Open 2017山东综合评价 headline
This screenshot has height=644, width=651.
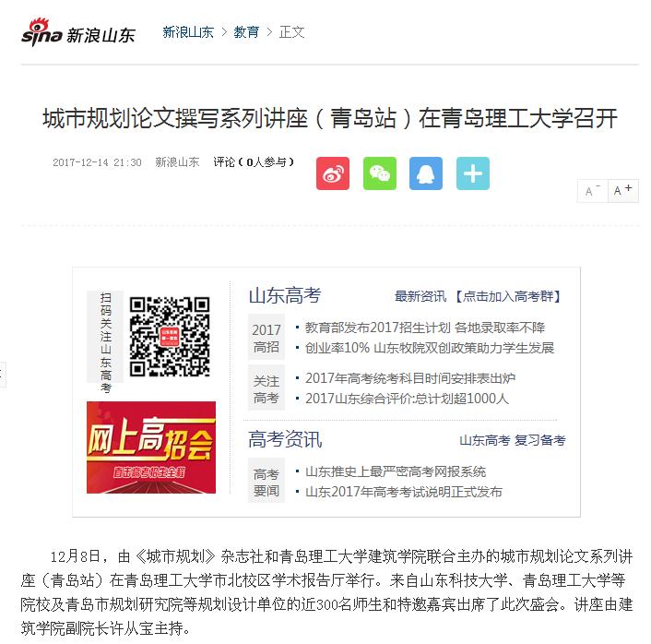407,398
